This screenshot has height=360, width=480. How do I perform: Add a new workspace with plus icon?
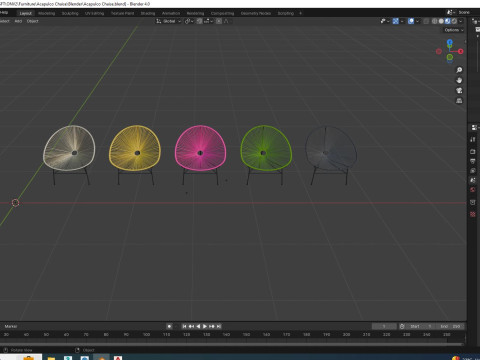pyautogui.click(x=300, y=13)
